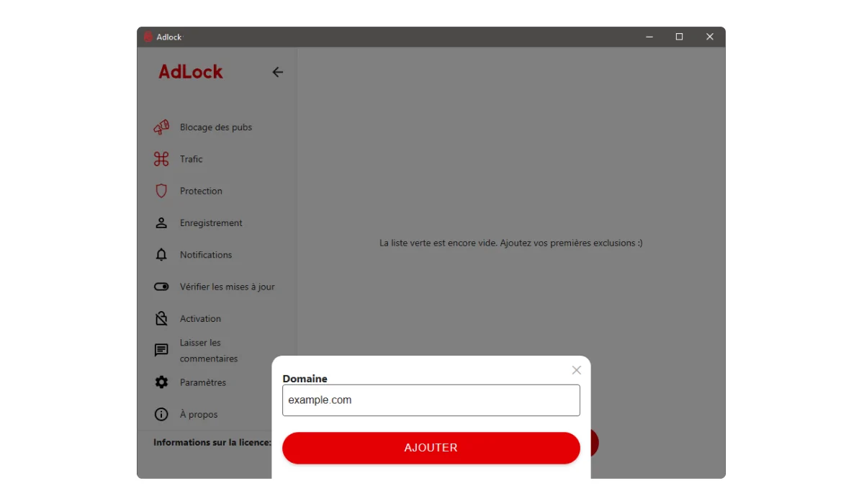Click the shield icon for Protection
This screenshot has height=504, width=864.
[161, 191]
